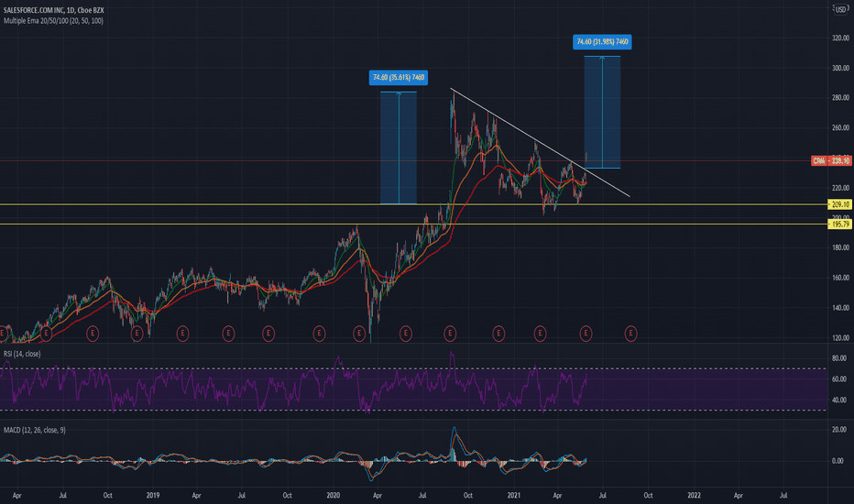
Task: Open the earnings E marker under the March 2020 low
Action: 359,333
